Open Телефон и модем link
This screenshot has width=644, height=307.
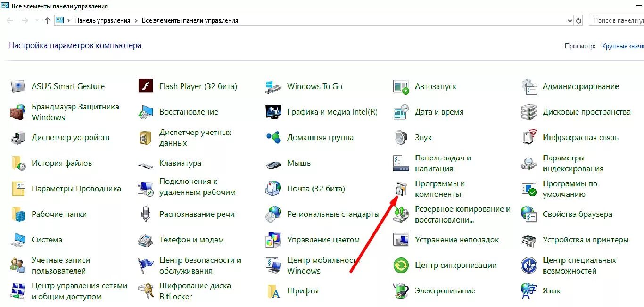pyautogui.click(x=191, y=240)
